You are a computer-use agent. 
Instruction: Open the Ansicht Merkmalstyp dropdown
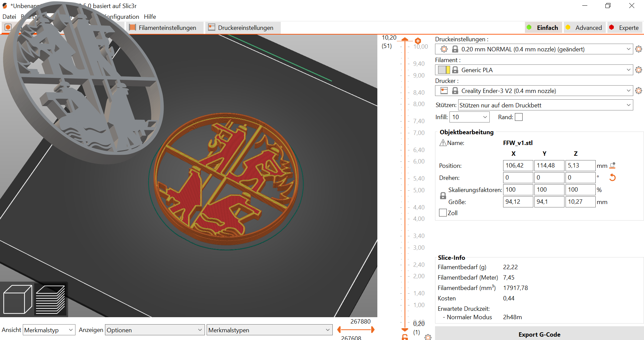coord(49,330)
